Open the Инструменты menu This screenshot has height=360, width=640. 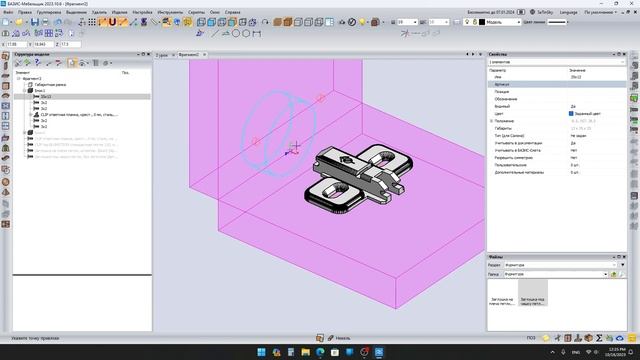(170, 12)
